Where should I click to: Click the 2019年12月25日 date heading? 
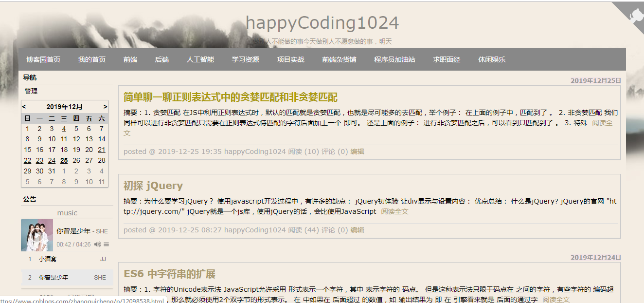pos(596,80)
